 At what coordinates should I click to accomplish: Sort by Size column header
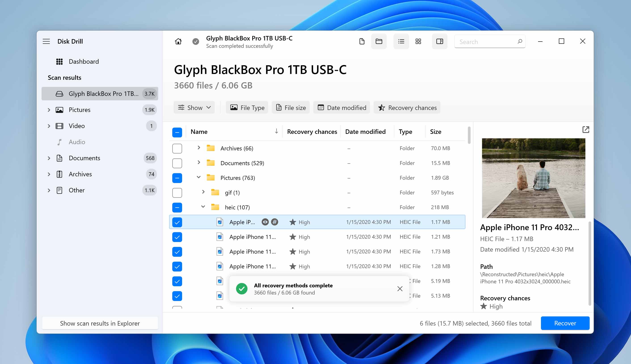click(x=435, y=131)
